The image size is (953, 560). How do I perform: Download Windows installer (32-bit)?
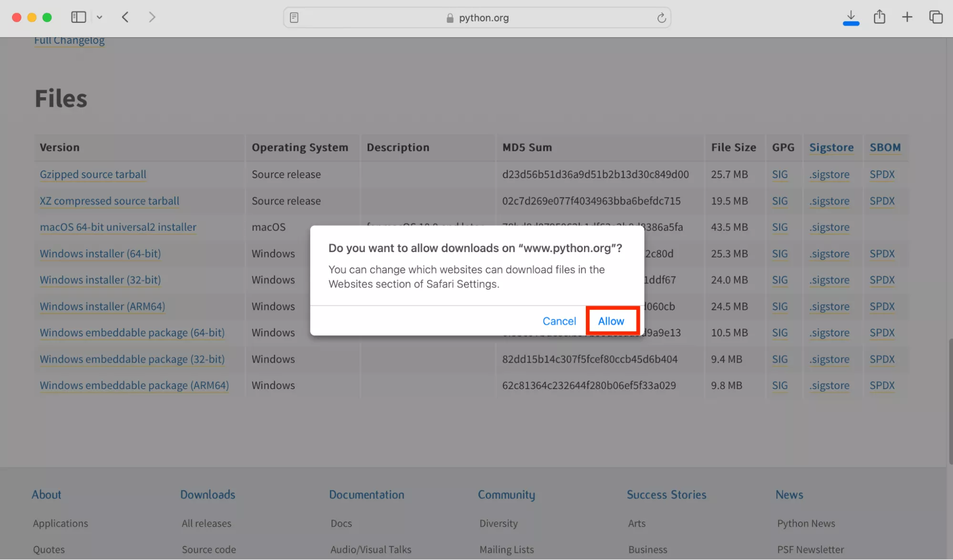coord(101,280)
